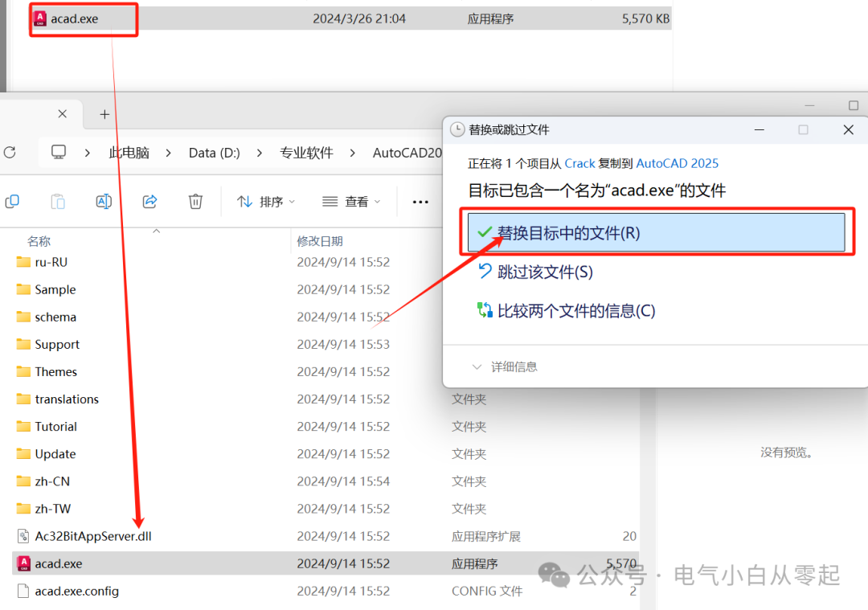Expand chevron after the monitor icon

pos(88,152)
